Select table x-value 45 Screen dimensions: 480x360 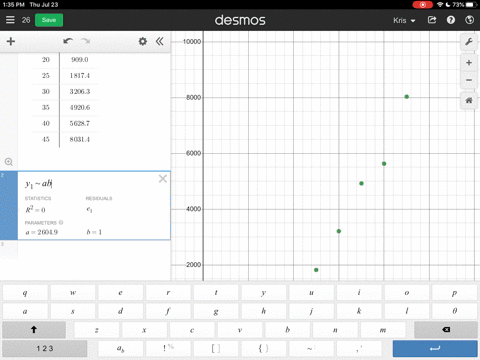[x=46, y=140]
